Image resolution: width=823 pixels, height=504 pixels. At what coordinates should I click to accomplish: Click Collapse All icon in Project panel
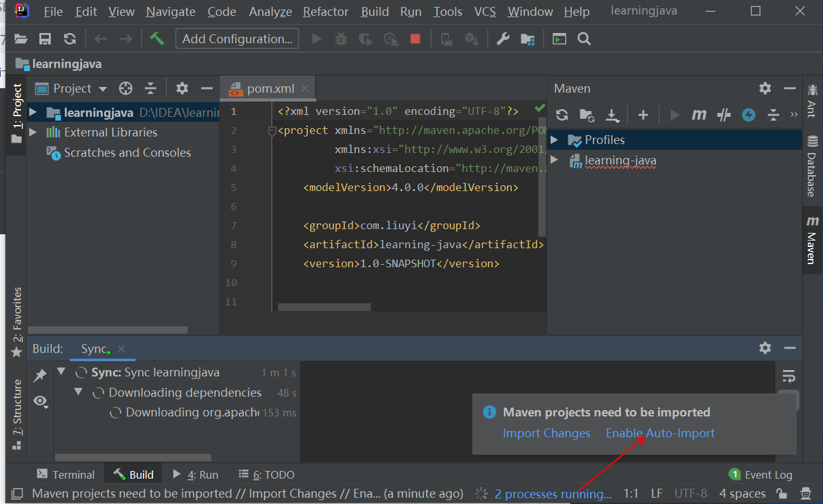tap(150, 88)
